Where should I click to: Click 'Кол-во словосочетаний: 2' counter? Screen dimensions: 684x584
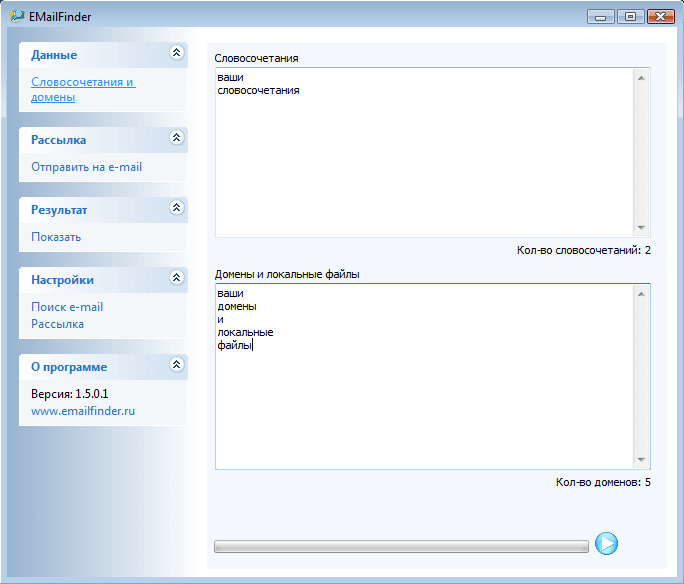coord(584,250)
